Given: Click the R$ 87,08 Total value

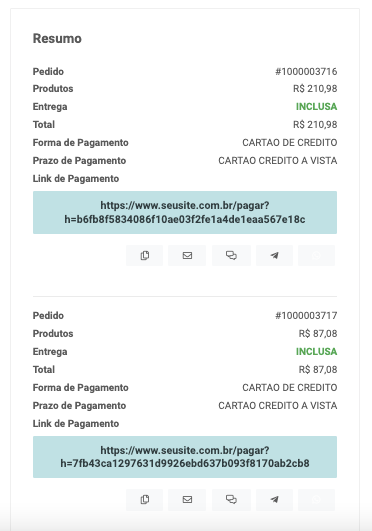Looking at the screenshot, I should [x=318, y=369].
